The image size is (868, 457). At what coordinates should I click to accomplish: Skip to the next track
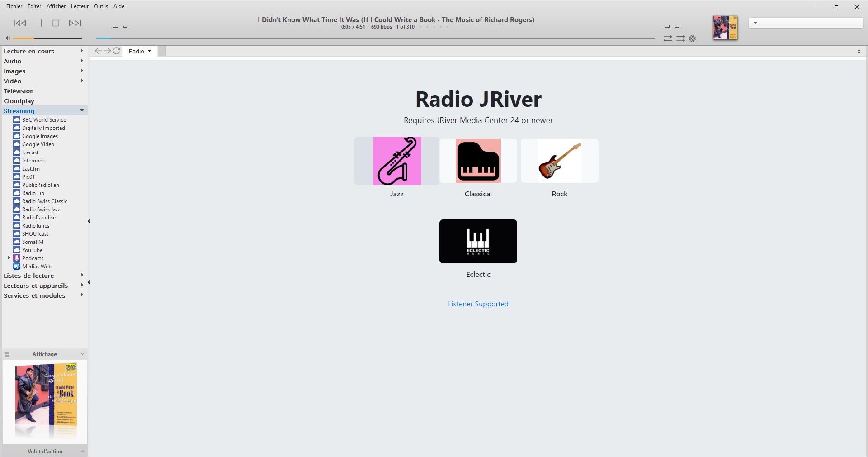pyautogui.click(x=75, y=23)
